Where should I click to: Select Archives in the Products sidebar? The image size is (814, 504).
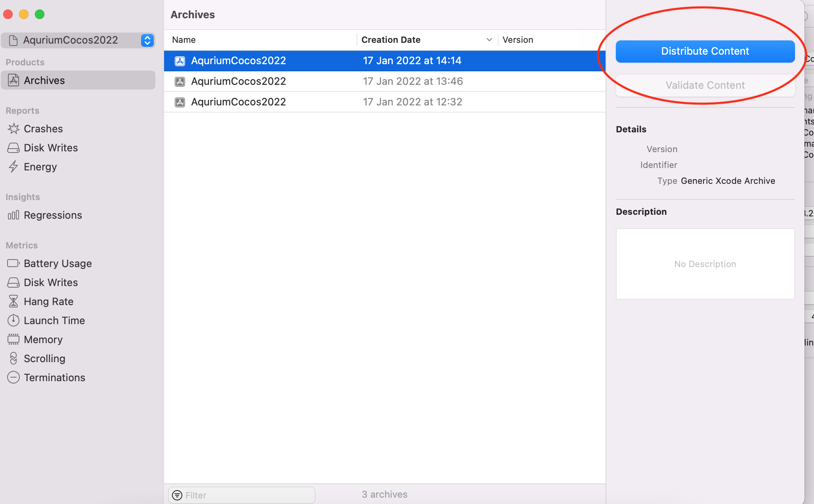click(44, 80)
